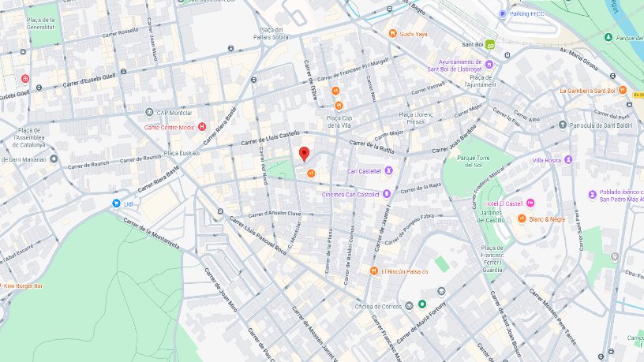The width and height of the screenshot is (644, 362).
Task: Open El Rincón Paisa restaurant icon
Action: pos(374,271)
